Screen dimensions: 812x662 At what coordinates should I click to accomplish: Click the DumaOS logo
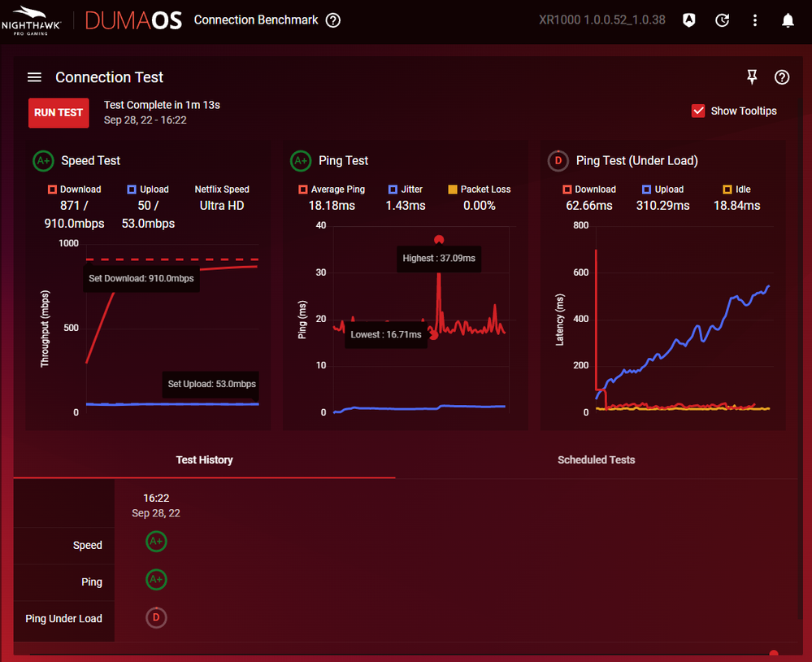(x=133, y=20)
